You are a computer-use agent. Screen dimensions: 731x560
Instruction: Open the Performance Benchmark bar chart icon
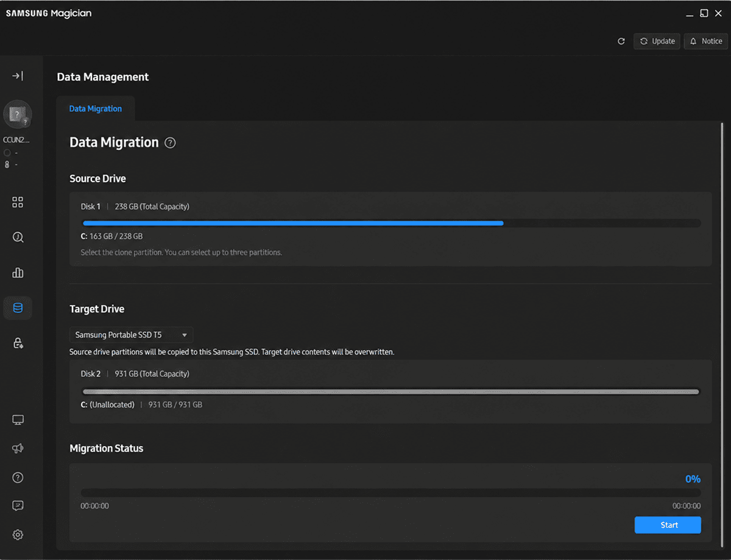pyautogui.click(x=18, y=273)
